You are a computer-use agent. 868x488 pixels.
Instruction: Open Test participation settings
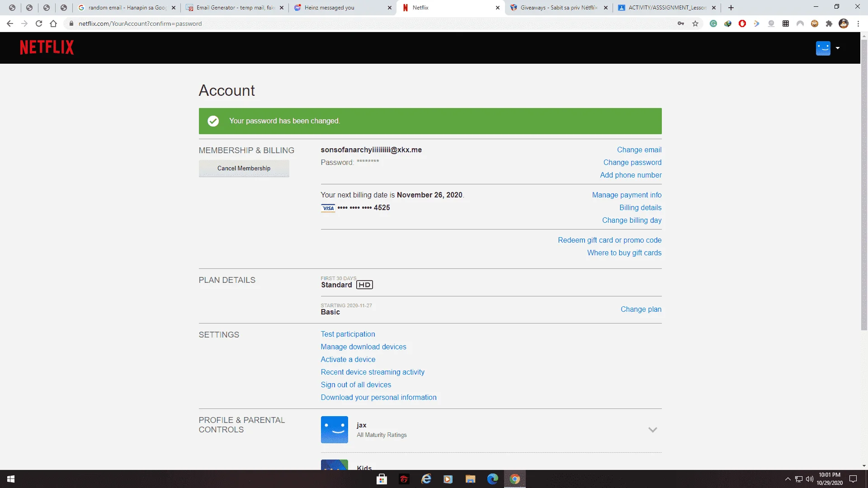coord(348,334)
